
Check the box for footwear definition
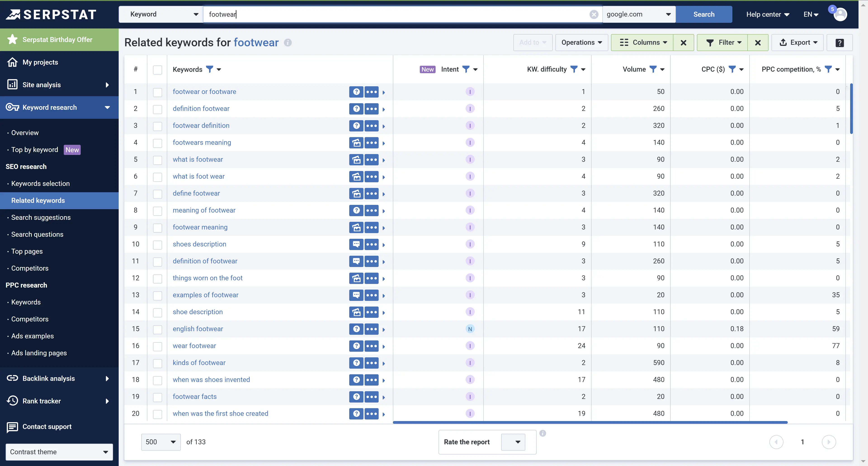[157, 126]
